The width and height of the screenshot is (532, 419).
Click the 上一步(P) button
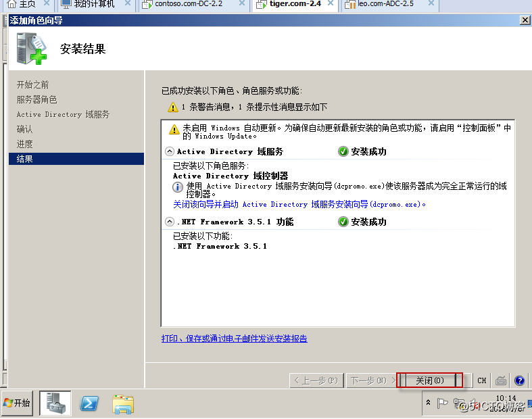[316, 380]
